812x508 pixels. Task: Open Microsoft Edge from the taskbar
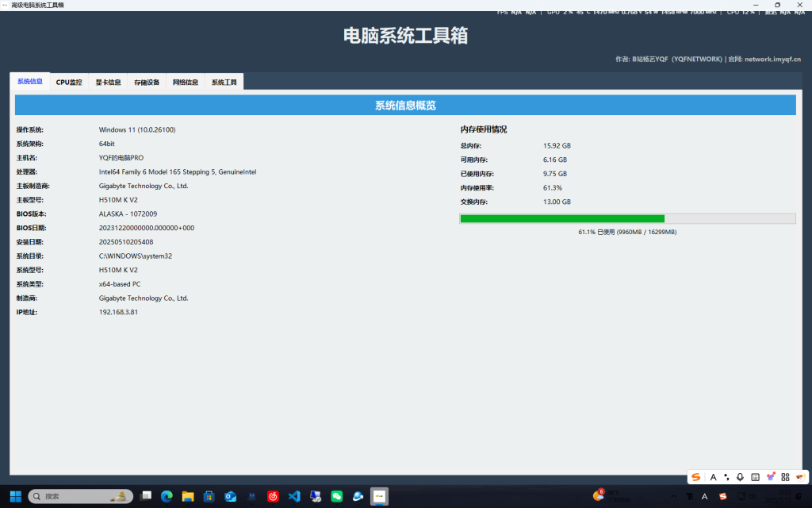click(167, 496)
